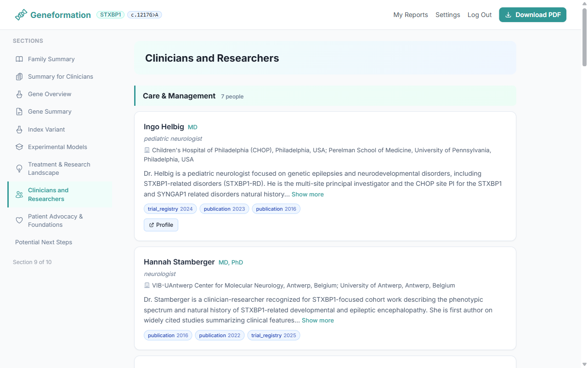Click the Gene Summary document icon
The height and width of the screenshot is (368, 588).
tap(19, 111)
